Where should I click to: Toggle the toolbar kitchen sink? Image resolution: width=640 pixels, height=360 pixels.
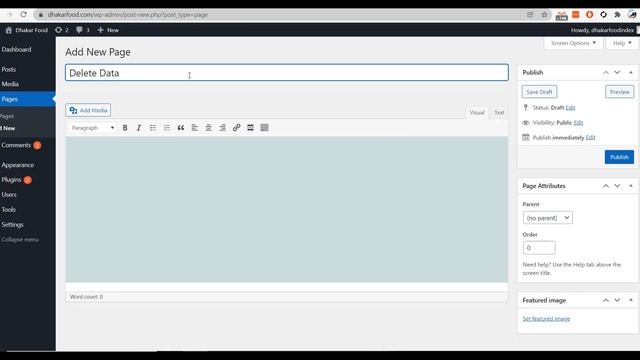(x=264, y=128)
